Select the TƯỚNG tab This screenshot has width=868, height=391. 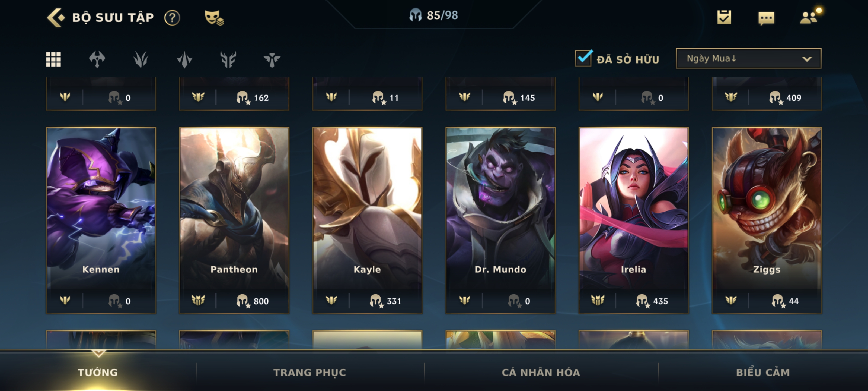tap(98, 372)
